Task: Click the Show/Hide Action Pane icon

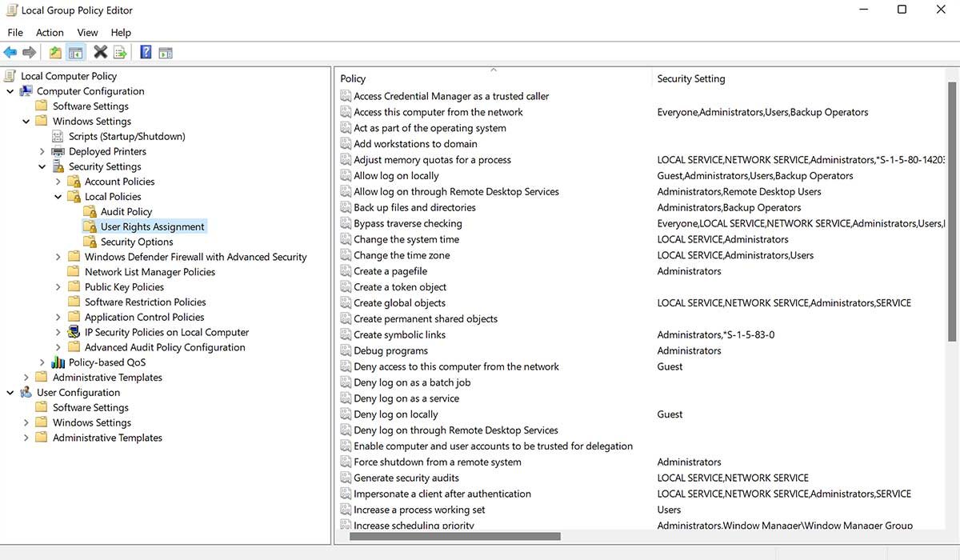Action: 166,52
